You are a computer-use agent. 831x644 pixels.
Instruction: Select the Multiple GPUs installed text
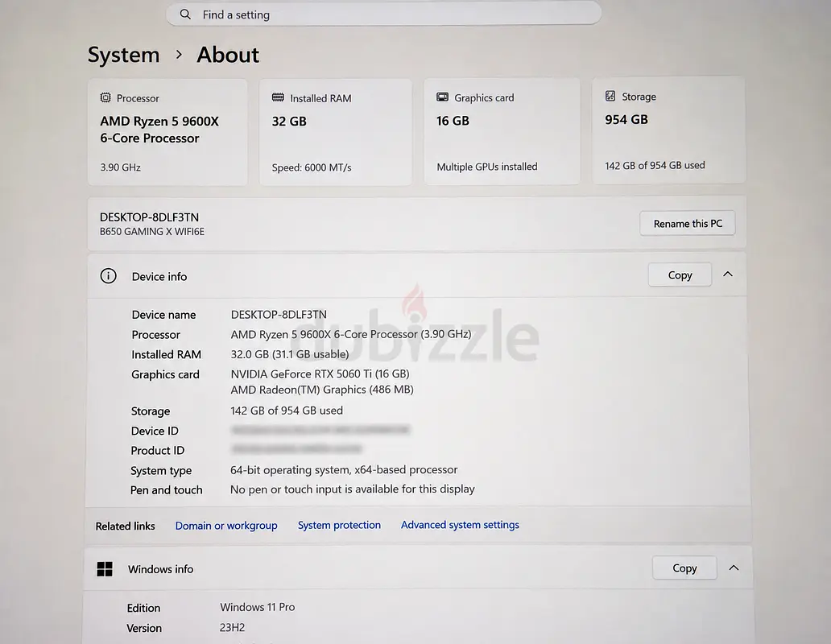(487, 167)
